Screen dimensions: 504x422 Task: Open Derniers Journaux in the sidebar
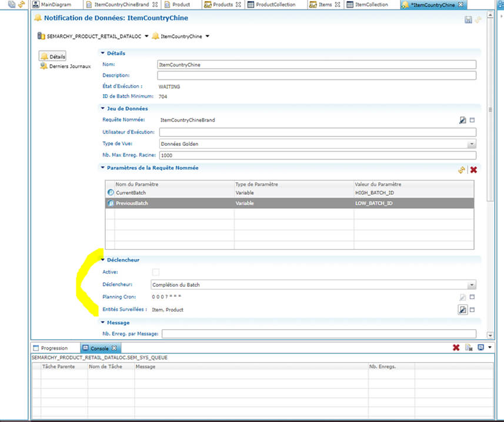click(69, 66)
